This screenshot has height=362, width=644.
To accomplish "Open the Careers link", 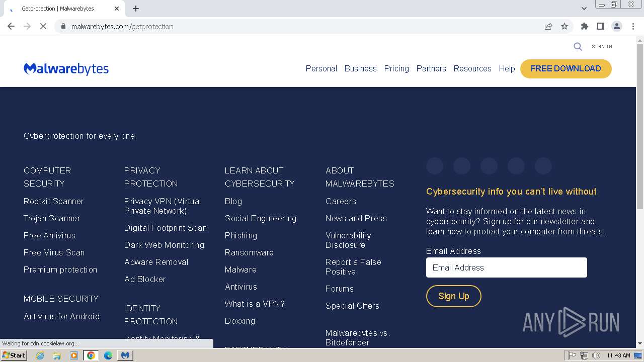I will 341,201.
